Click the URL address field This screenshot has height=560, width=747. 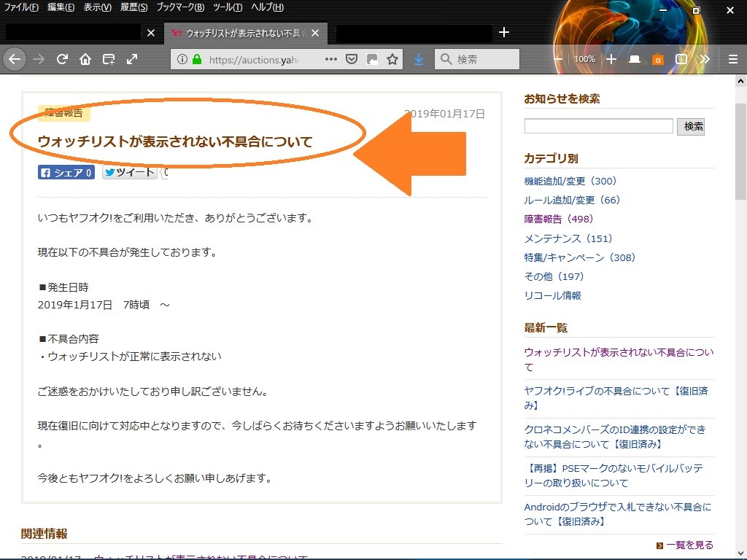[x=254, y=60]
